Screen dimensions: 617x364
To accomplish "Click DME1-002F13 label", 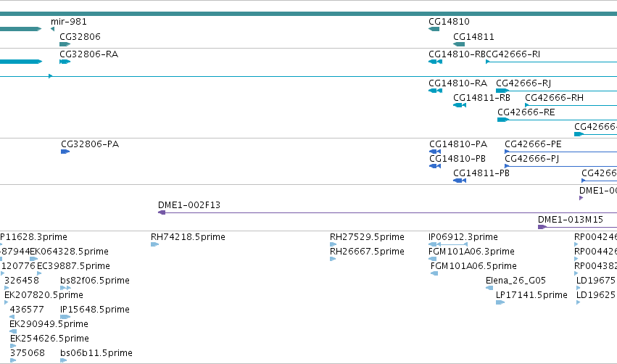I will click(189, 205).
